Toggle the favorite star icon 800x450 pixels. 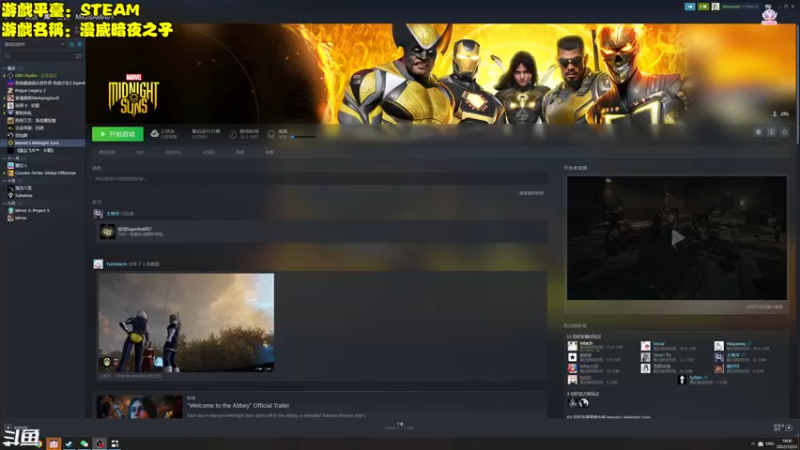tap(785, 132)
